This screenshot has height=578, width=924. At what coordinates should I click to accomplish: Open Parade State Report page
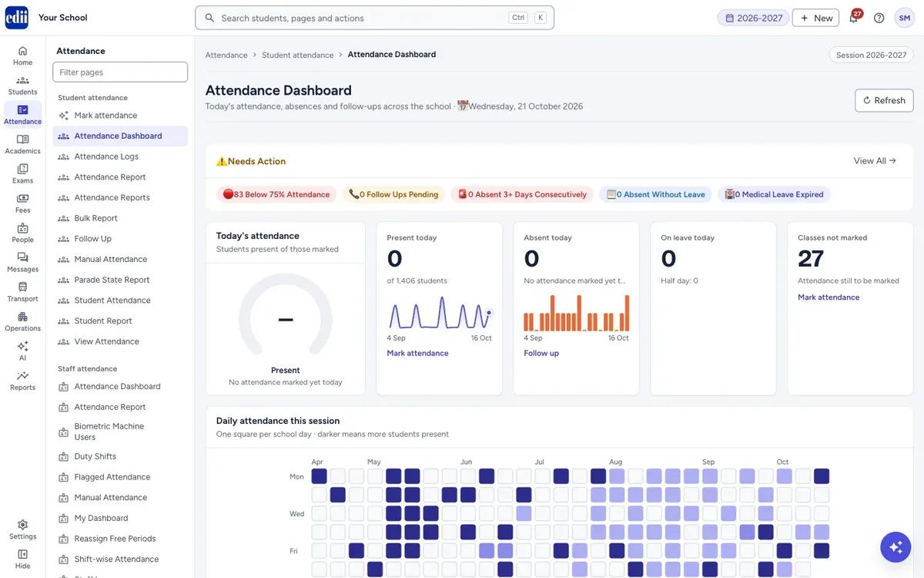[x=120, y=280]
